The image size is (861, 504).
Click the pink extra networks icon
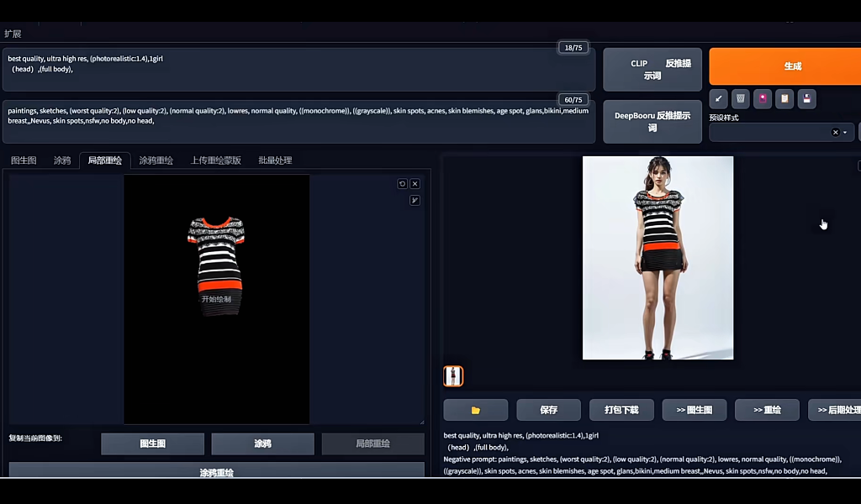coord(762,99)
